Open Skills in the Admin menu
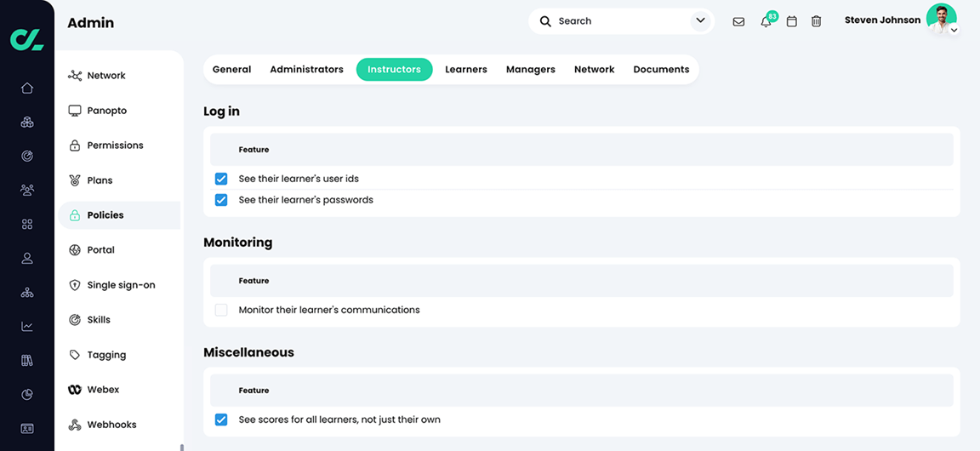The image size is (980, 451). pyautogui.click(x=99, y=320)
